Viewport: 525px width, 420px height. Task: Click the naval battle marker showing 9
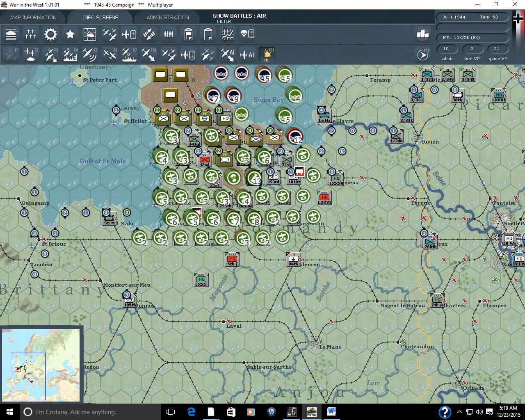tap(233, 95)
